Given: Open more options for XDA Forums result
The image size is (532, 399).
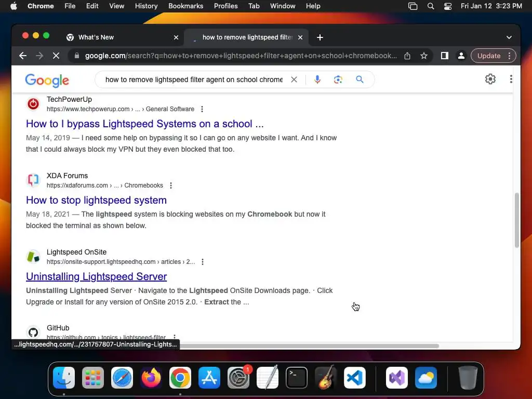Looking at the screenshot, I should [x=170, y=185].
